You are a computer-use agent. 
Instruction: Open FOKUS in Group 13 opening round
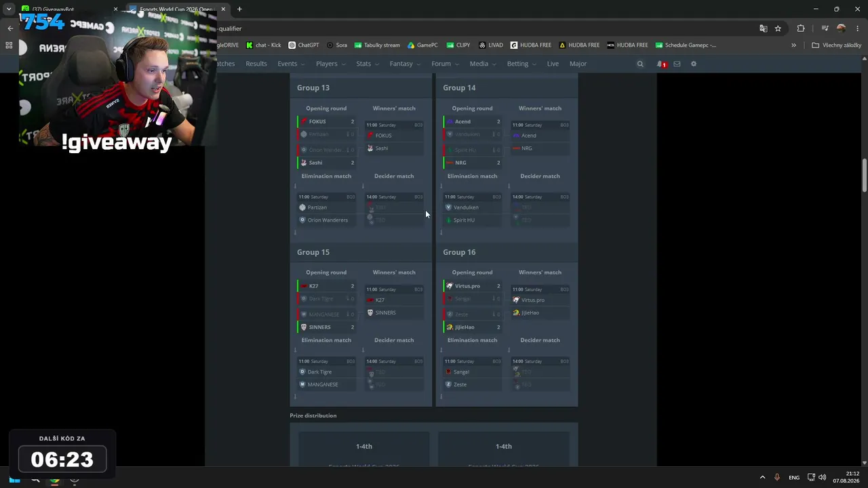[x=317, y=121]
